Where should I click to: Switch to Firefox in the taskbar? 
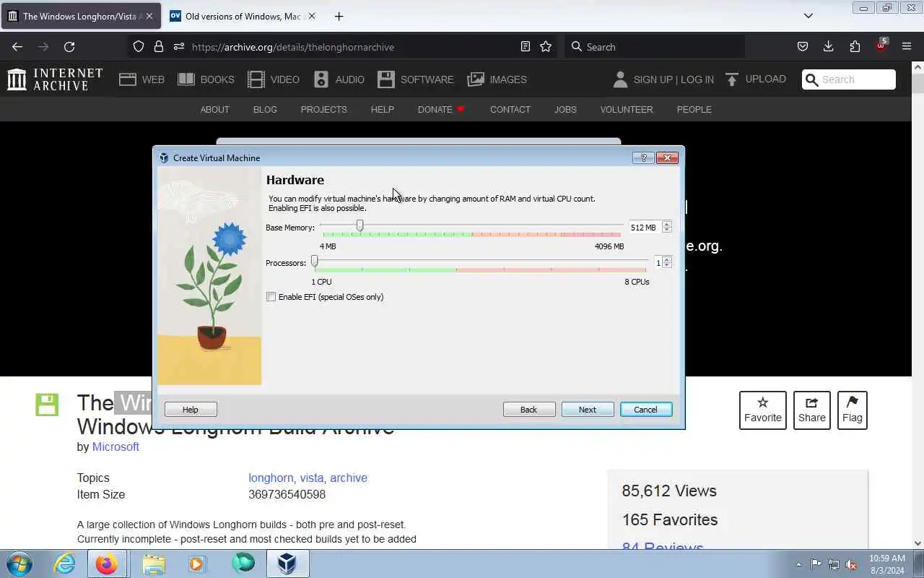[x=107, y=564]
